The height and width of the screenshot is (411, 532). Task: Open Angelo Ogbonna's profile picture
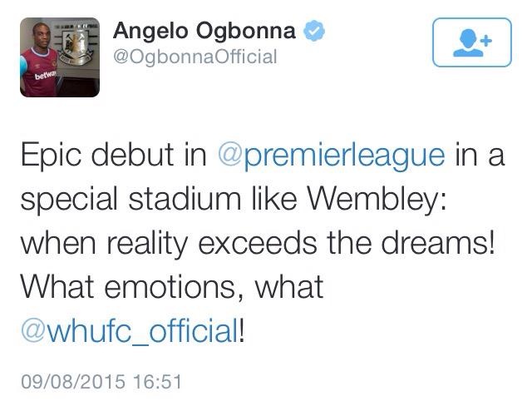pyautogui.click(x=60, y=57)
